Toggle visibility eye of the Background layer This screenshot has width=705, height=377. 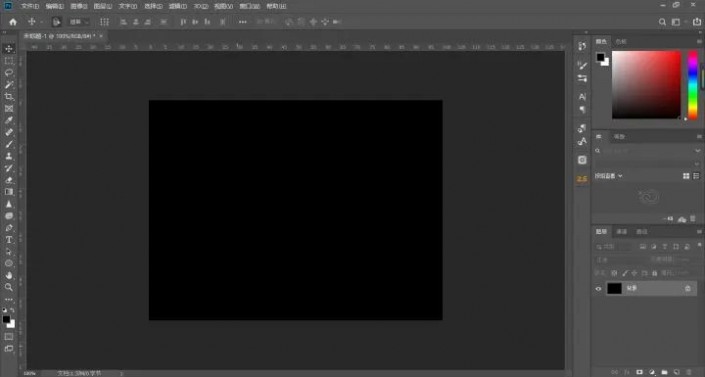(598, 289)
